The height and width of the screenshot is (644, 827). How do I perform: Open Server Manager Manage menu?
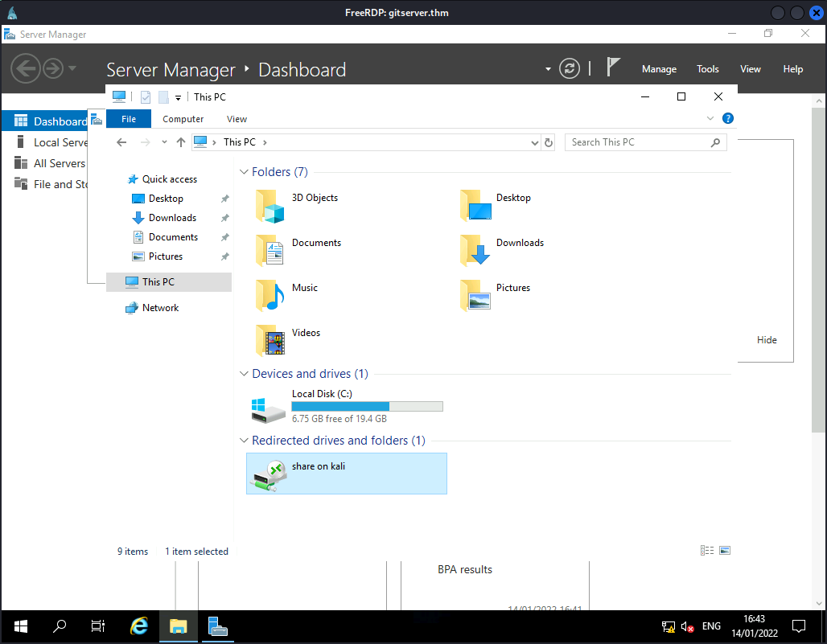click(x=660, y=69)
